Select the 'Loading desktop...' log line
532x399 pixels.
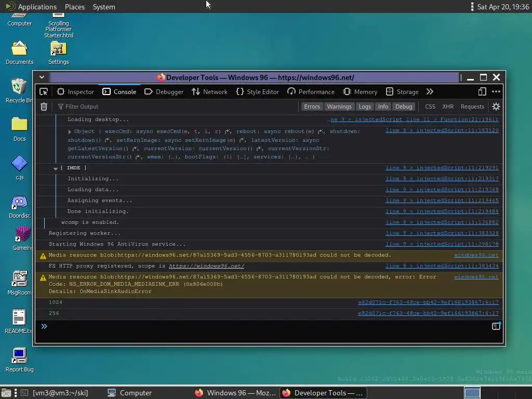(269, 119)
